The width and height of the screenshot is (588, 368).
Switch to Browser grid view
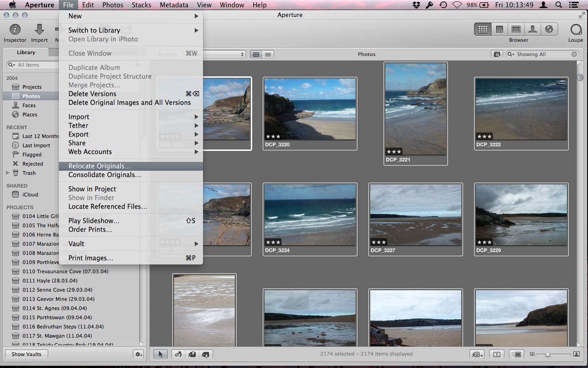[x=483, y=29]
